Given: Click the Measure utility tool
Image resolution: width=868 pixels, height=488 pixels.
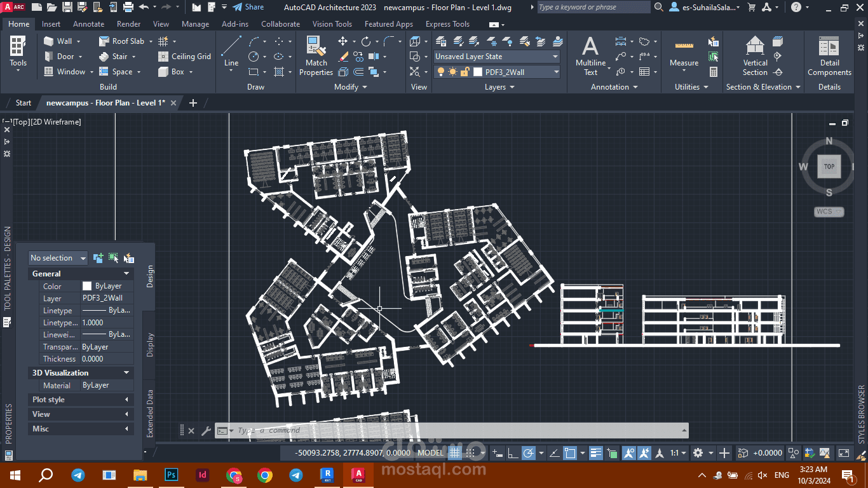Looking at the screenshot, I should [684, 54].
